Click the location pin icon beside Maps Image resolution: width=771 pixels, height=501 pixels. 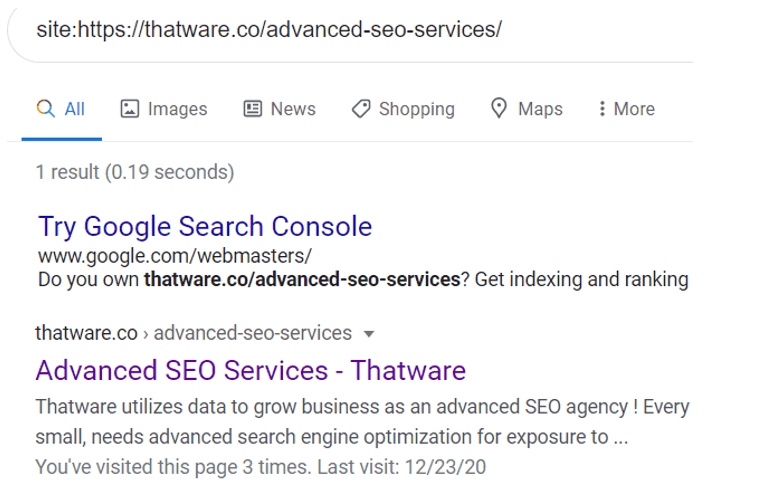(499, 109)
